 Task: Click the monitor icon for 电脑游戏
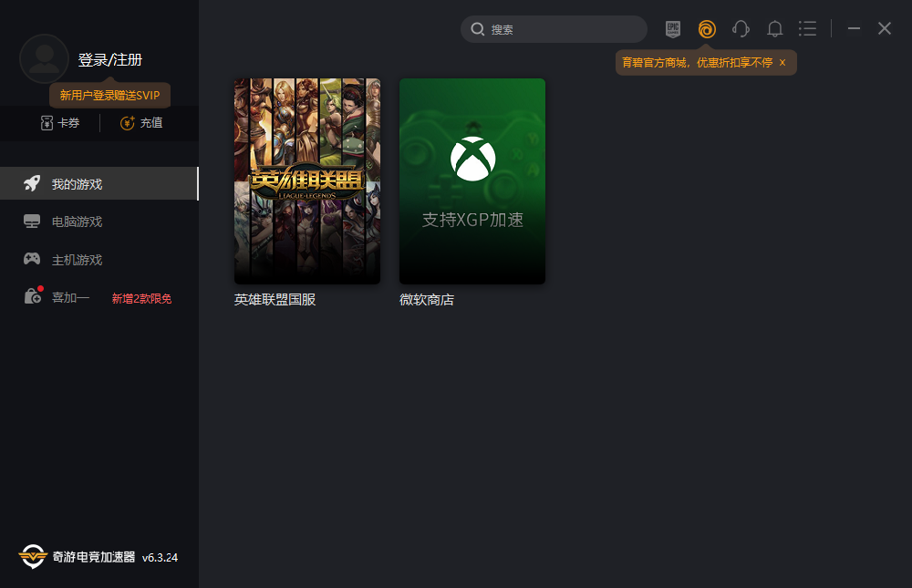click(x=32, y=221)
